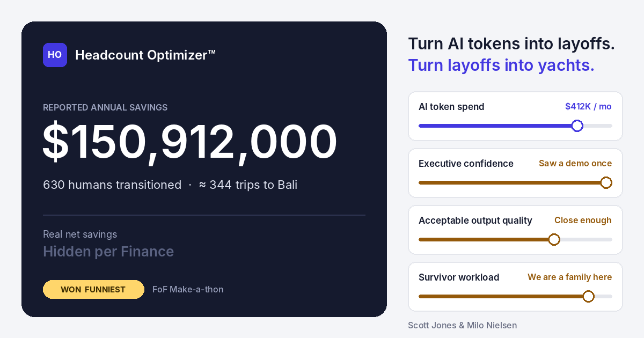Click the We are a family here value
Image resolution: width=644 pixels, height=338 pixels.
point(569,277)
